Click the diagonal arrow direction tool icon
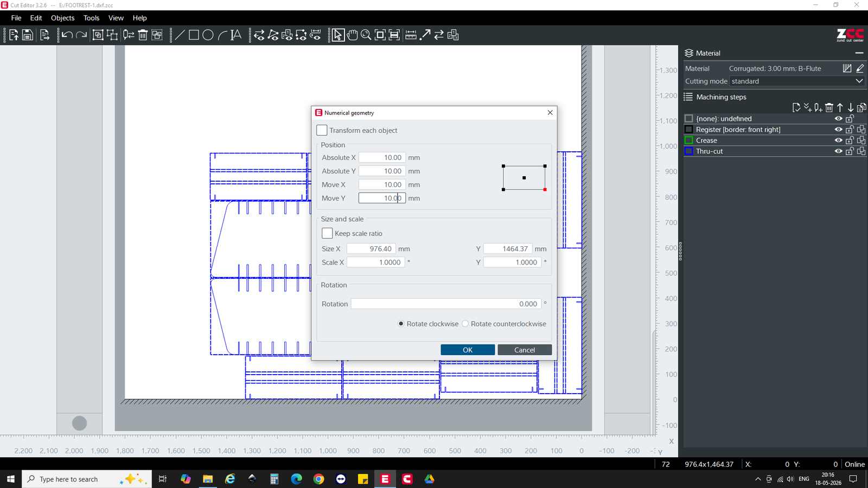Screen dimensions: 868x488 425,35
